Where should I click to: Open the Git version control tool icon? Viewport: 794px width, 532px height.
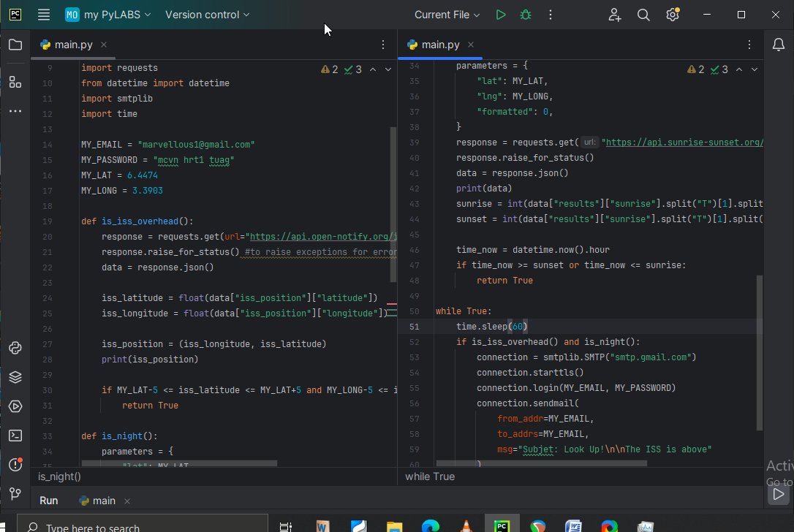15,493
